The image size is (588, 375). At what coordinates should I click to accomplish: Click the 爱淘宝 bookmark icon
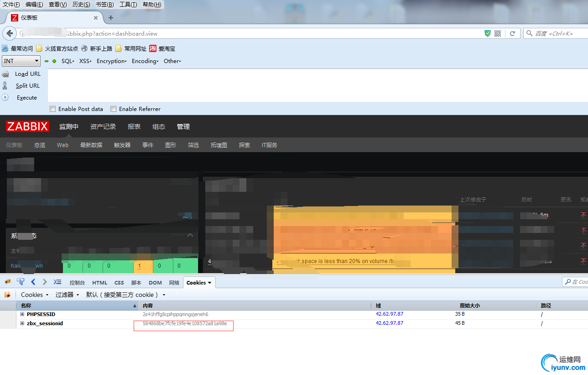pyautogui.click(x=153, y=48)
